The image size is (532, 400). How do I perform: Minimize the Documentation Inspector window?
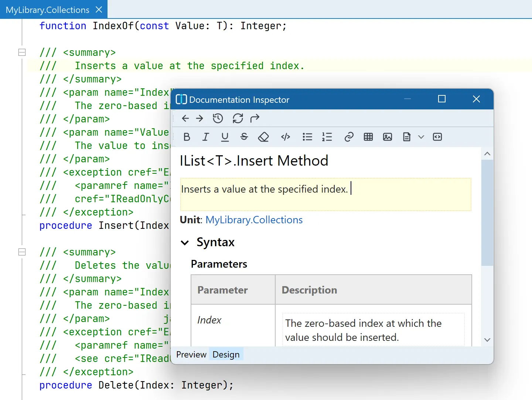click(x=407, y=99)
